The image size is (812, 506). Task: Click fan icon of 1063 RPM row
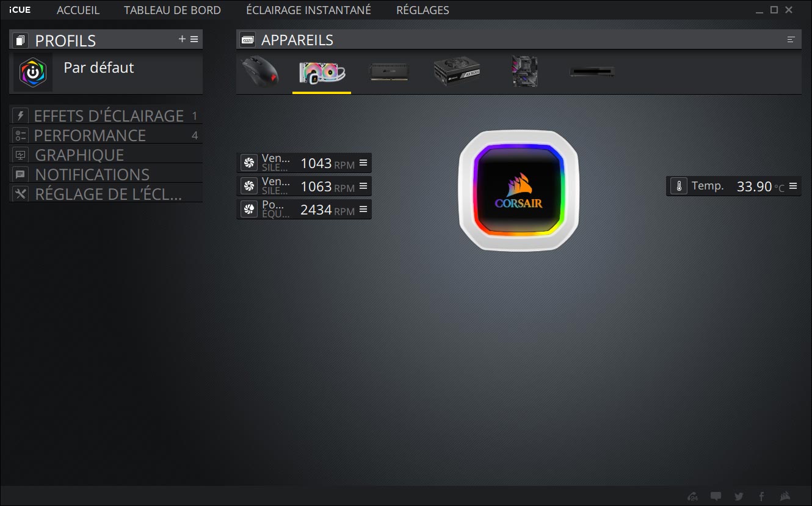click(248, 186)
